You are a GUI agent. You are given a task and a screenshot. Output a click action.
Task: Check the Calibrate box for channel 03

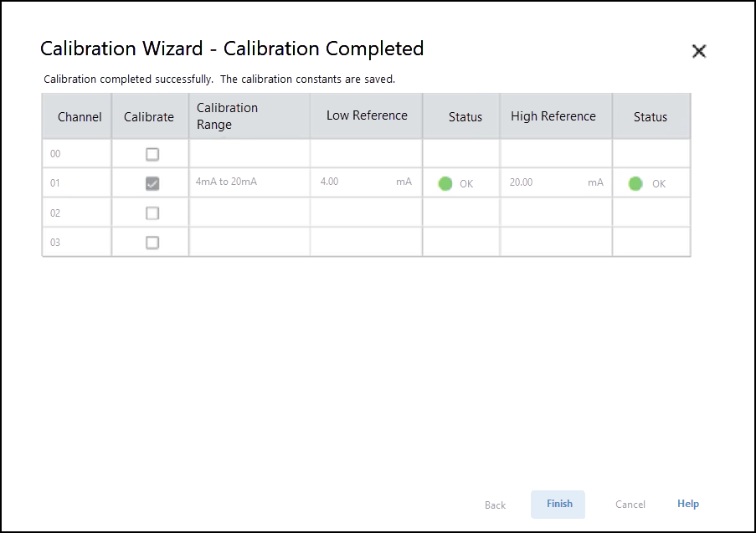152,243
